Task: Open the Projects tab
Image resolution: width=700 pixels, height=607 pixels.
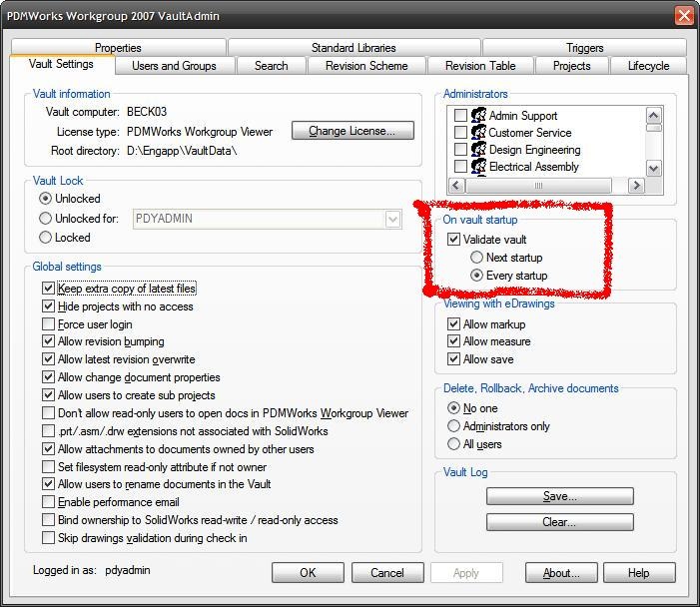Action: [572, 66]
